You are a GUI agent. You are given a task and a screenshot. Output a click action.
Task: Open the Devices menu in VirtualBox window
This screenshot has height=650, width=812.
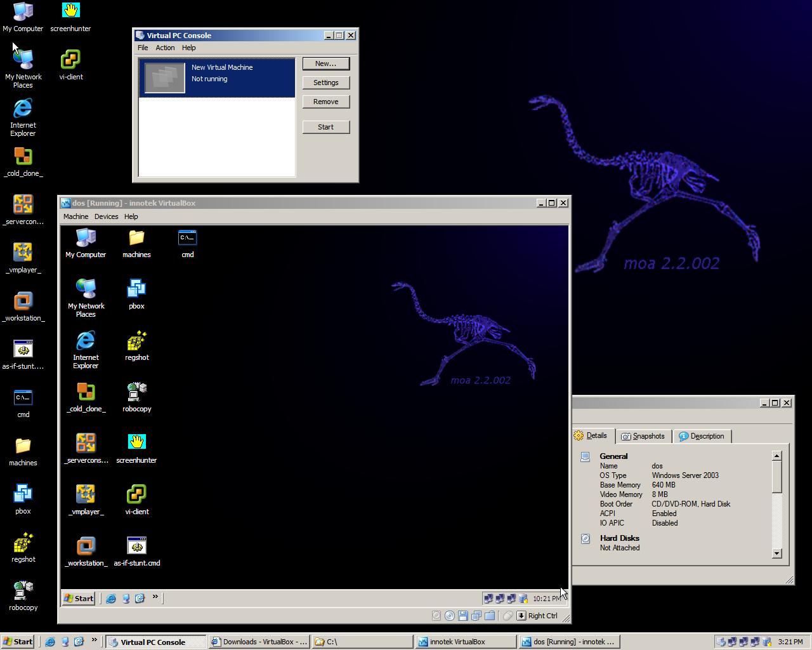tap(106, 216)
